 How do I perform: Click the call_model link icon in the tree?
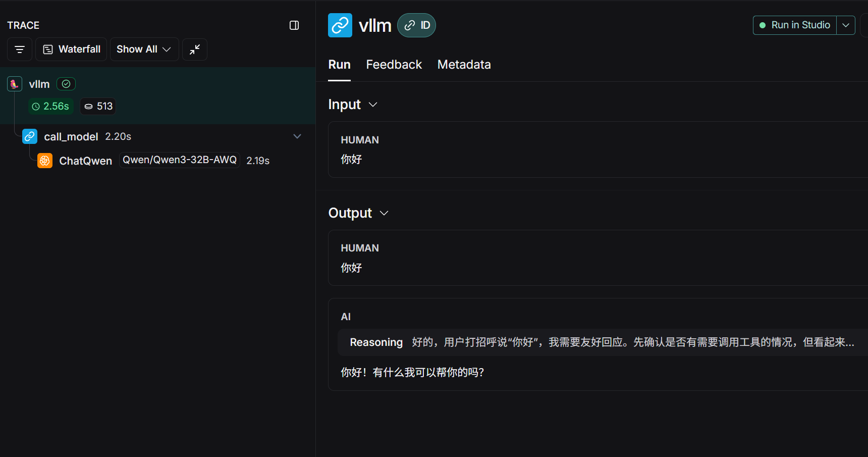30,136
